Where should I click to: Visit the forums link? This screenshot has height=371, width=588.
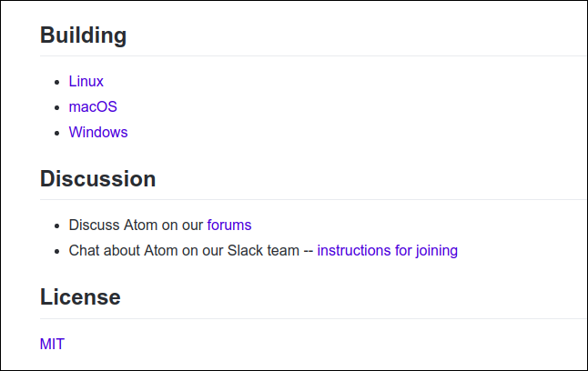tap(229, 226)
